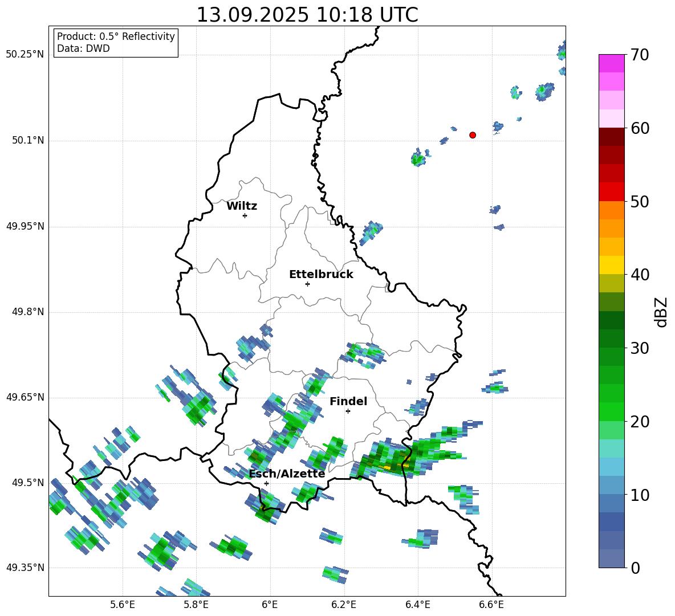Pick the dark red colorbar segment below 60
The width and height of the screenshot is (675, 616).
[x=612, y=137]
